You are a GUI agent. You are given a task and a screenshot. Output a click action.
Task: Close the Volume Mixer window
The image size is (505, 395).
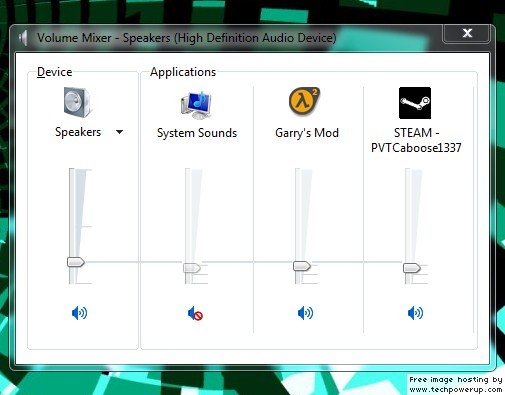[467, 33]
